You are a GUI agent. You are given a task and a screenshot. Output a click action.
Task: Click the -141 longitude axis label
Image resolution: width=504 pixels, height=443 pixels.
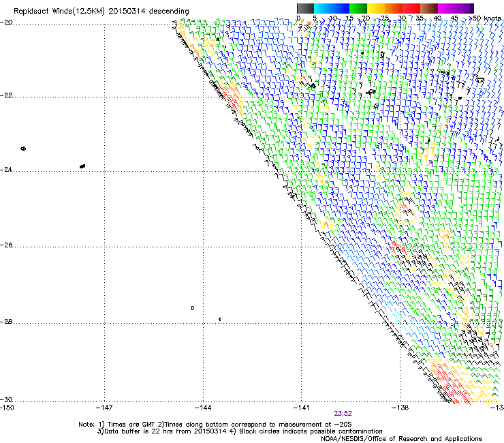tap(302, 408)
